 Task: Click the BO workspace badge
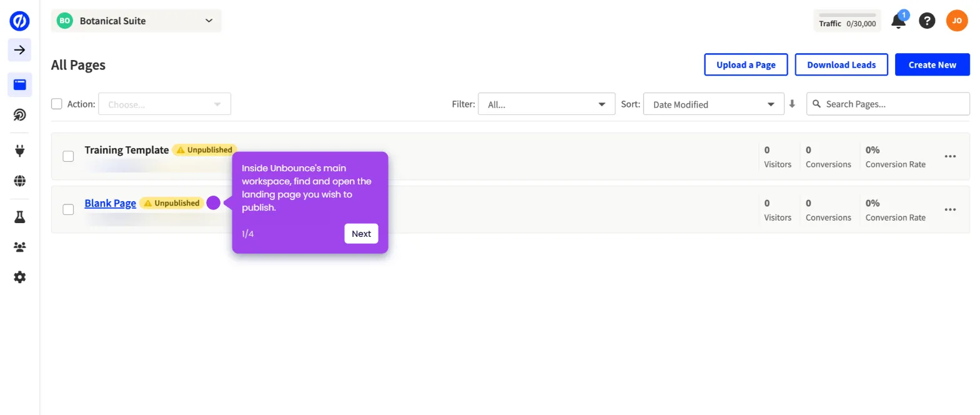coord(65,21)
